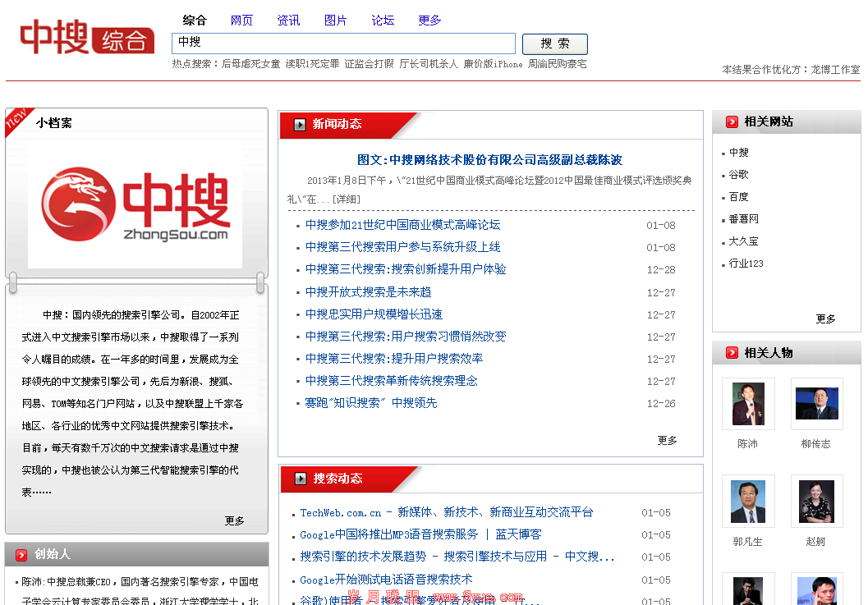868x605 pixels.
Task: Click the name 柳传志 under the photo
Action: pyautogui.click(x=816, y=444)
